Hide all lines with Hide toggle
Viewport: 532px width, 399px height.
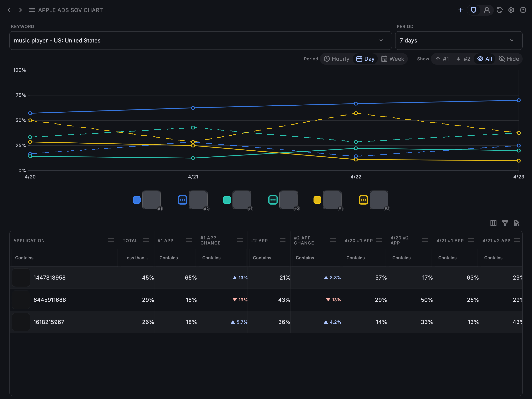(x=509, y=59)
